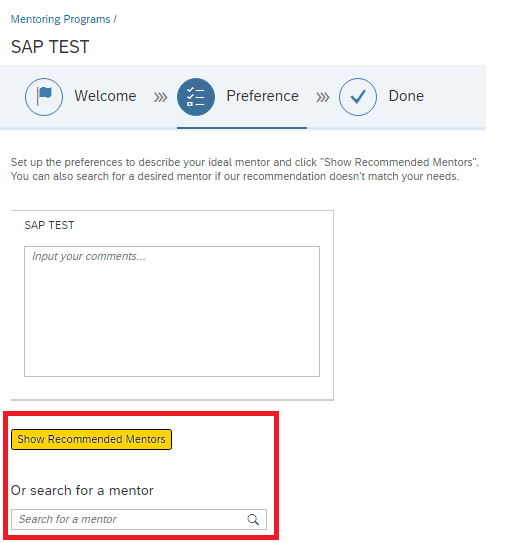
Task: Click the SAP TEST page title
Action: (50, 47)
